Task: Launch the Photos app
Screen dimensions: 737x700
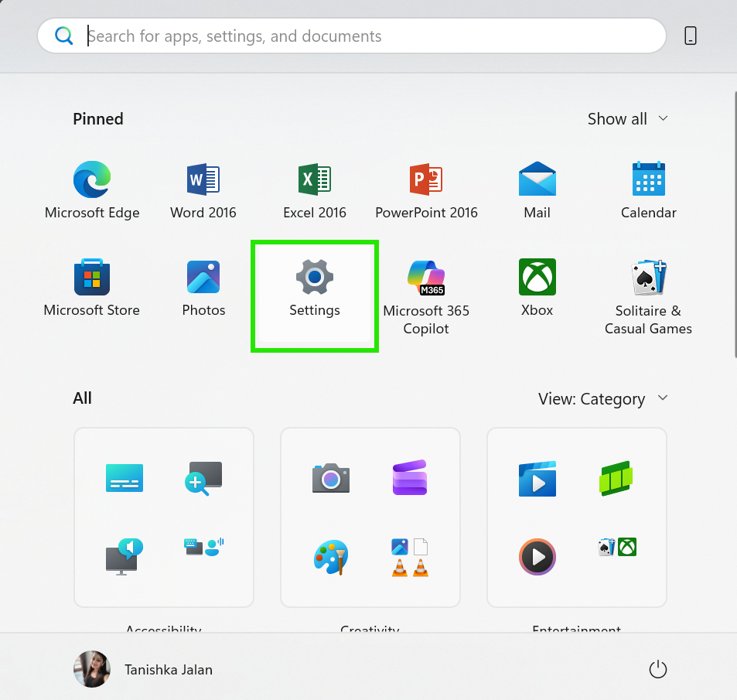Action: 203,288
